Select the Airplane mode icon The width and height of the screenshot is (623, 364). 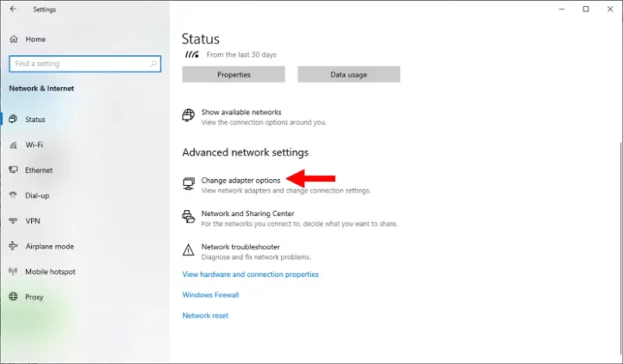point(13,246)
